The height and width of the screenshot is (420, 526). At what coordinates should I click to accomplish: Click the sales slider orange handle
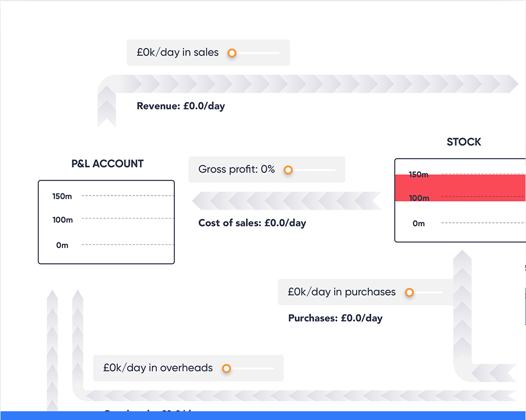(x=232, y=53)
